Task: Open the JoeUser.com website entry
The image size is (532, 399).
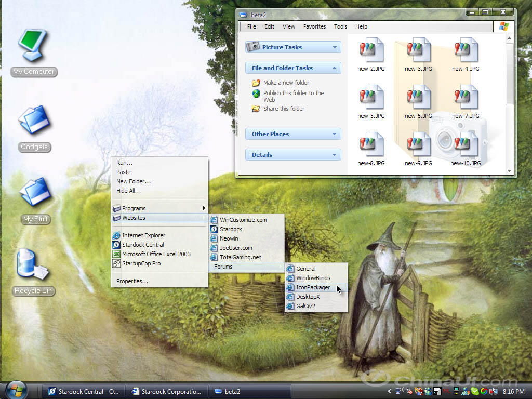Action: pyautogui.click(x=246, y=248)
